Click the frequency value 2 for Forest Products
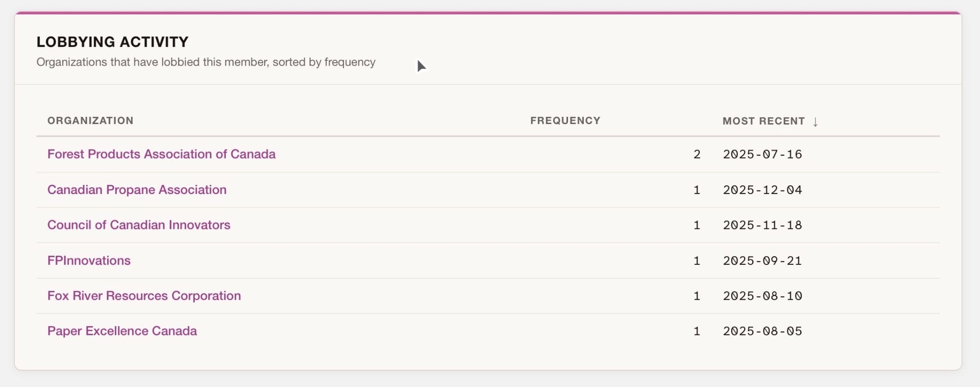This screenshot has height=387, width=980. pyautogui.click(x=697, y=155)
